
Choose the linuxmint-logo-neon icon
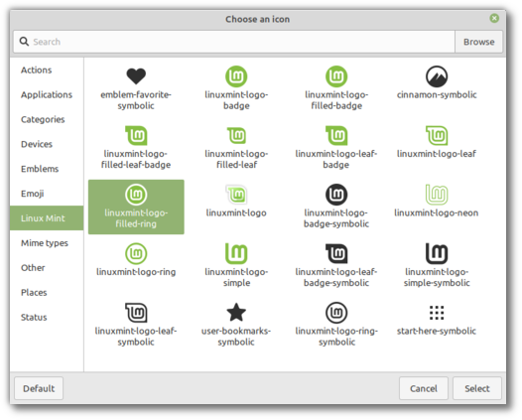[x=437, y=195]
